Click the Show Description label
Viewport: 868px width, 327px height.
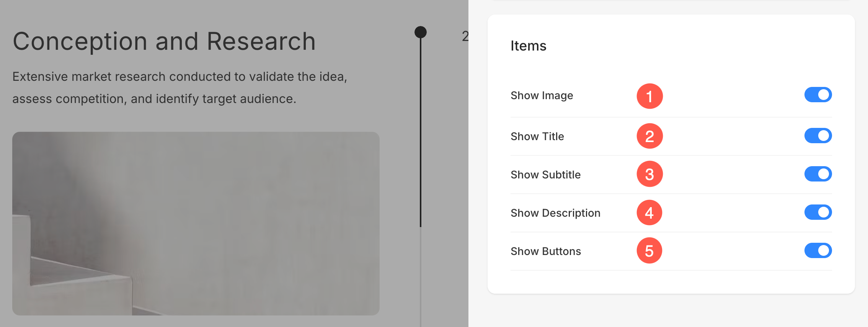[x=555, y=213]
